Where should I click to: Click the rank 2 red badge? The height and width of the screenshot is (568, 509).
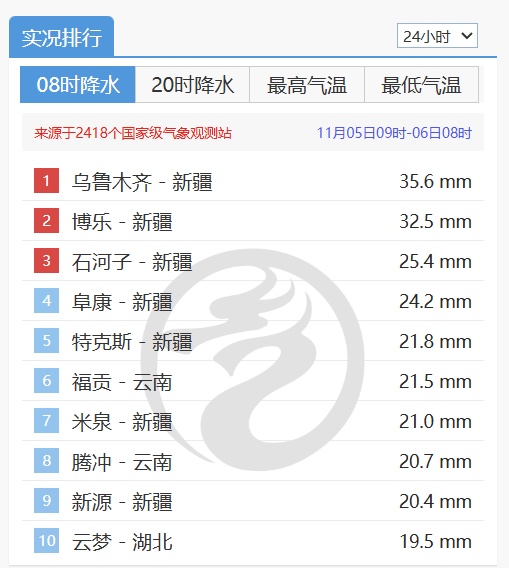(46, 220)
